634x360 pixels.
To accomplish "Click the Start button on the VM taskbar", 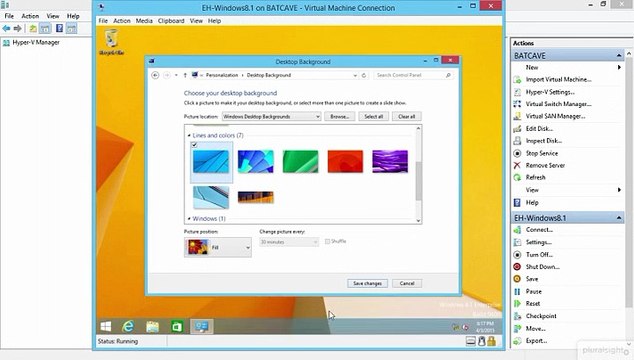I will tap(106, 326).
